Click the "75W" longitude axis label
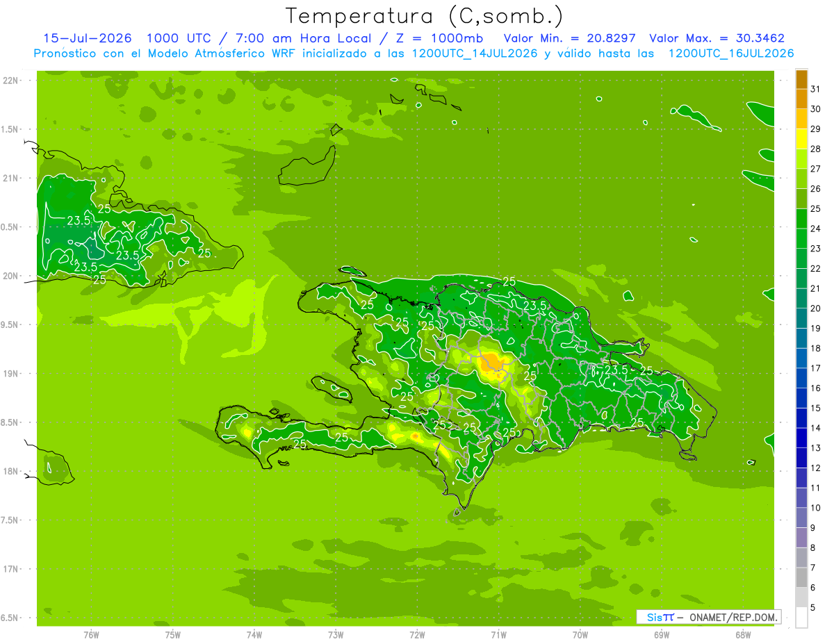The width and height of the screenshot is (834, 644). coord(172,635)
